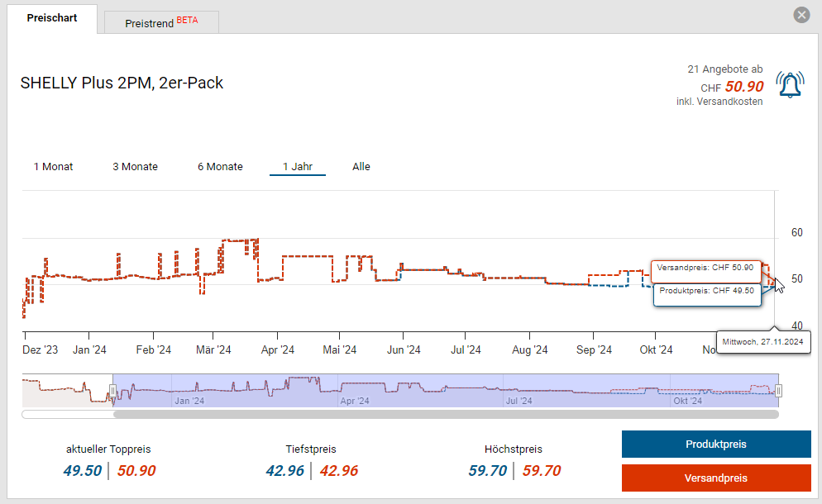Click the selected range in chart navigator
Viewport: 822px width, 504px height.
[x=445, y=390]
